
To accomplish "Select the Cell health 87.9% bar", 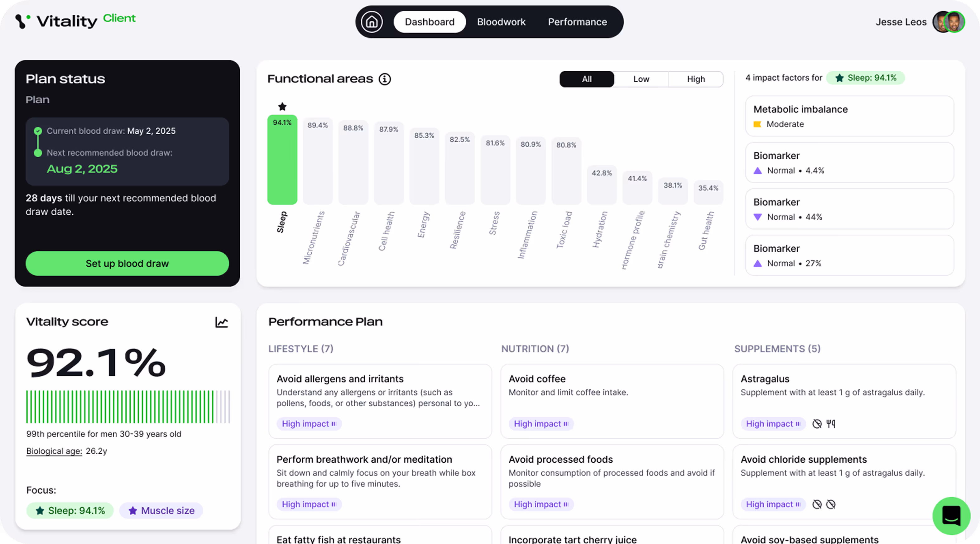I will pos(388,163).
